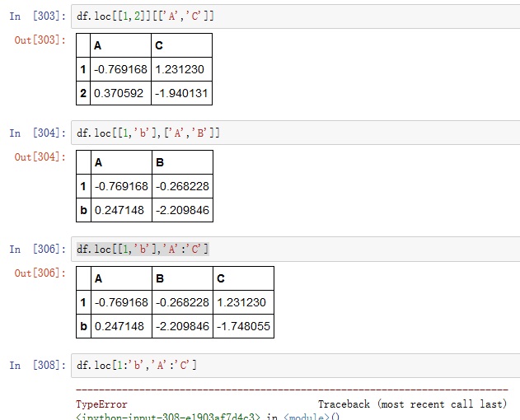This screenshot has width=520, height=420.
Task: Click the code cell In [303] input
Action: (296, 16)
